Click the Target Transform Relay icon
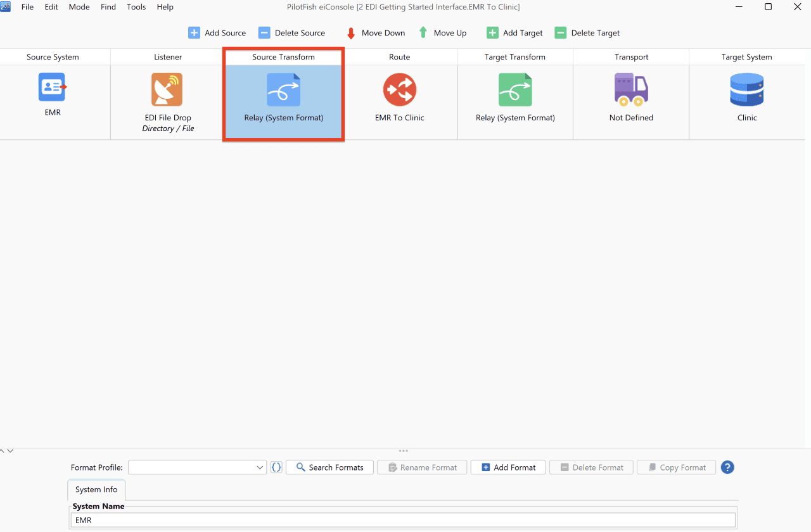The height and width of the screenshot is (532, 811). (x=515, y=89)
